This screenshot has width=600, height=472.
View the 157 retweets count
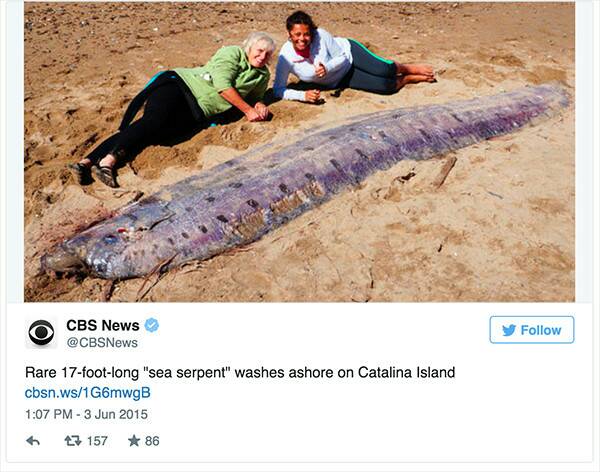click(97, 441)
